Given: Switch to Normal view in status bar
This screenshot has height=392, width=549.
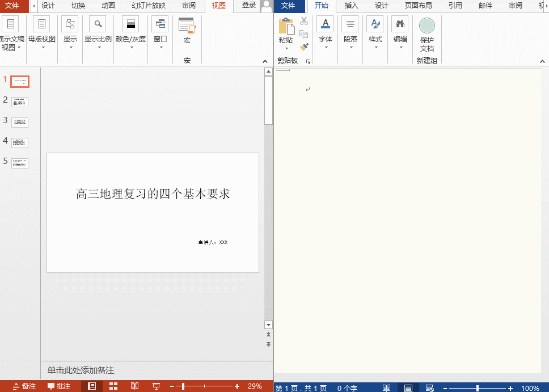Looking at the screenshot, I should tap(92, 386).
